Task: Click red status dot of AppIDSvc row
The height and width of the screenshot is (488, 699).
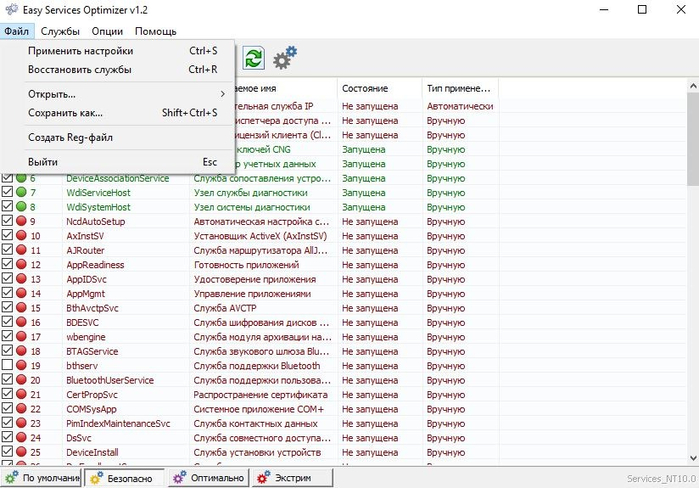Action: coord(21,279)
